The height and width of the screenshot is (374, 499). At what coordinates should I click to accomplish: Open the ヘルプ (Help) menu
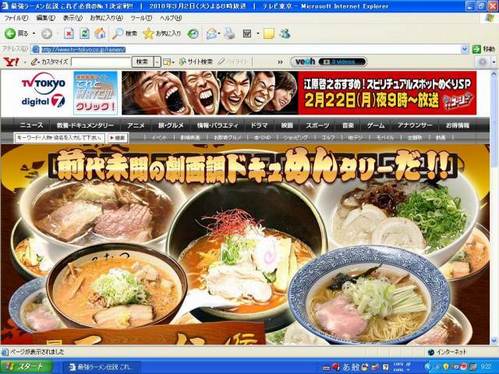click(170, 18)
